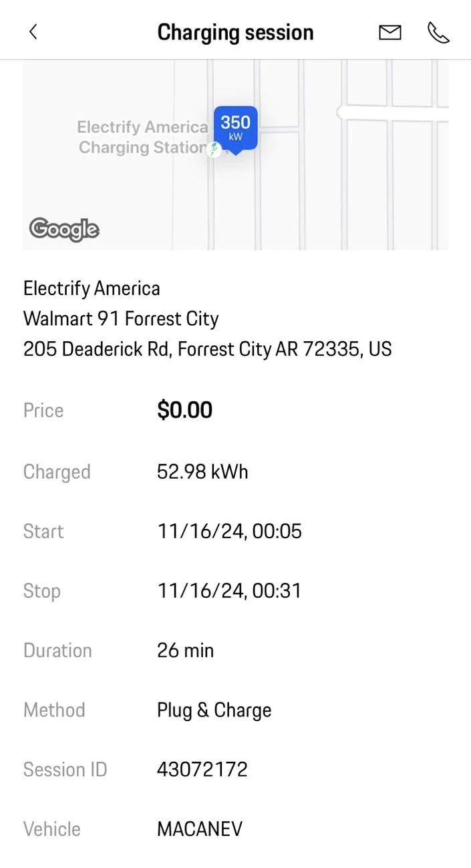
Task: Tap the Session ID number 43072172
Action: click(x=202, y=769)
